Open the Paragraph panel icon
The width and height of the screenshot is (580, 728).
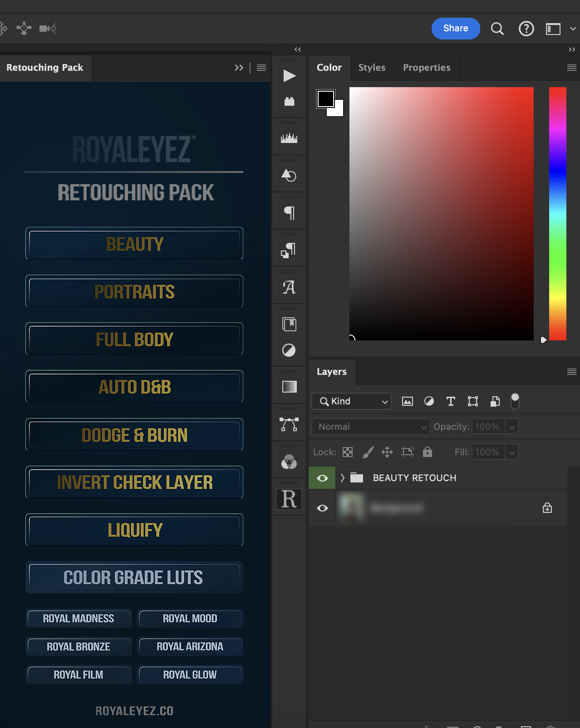289,212
